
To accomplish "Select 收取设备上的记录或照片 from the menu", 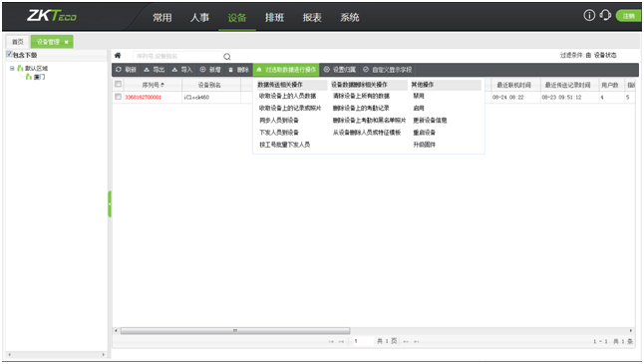I will (x=290, y=108).
